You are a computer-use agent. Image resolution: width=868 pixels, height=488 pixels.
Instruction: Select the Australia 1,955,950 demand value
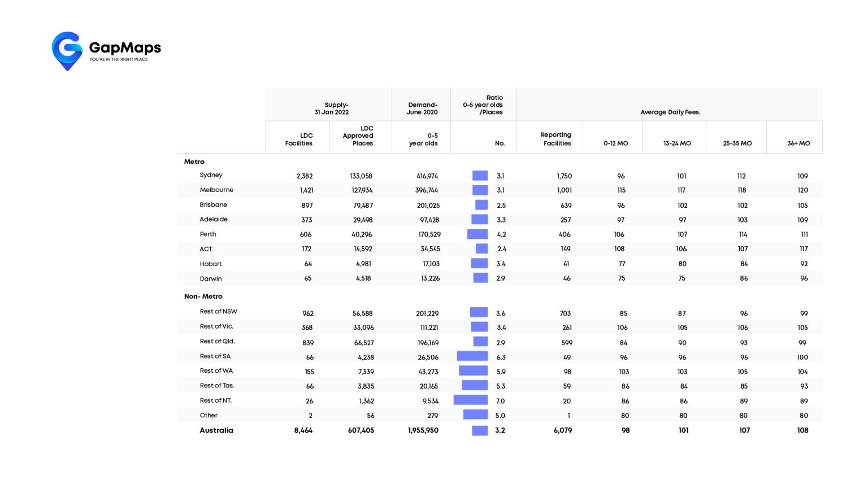point(423,430)
